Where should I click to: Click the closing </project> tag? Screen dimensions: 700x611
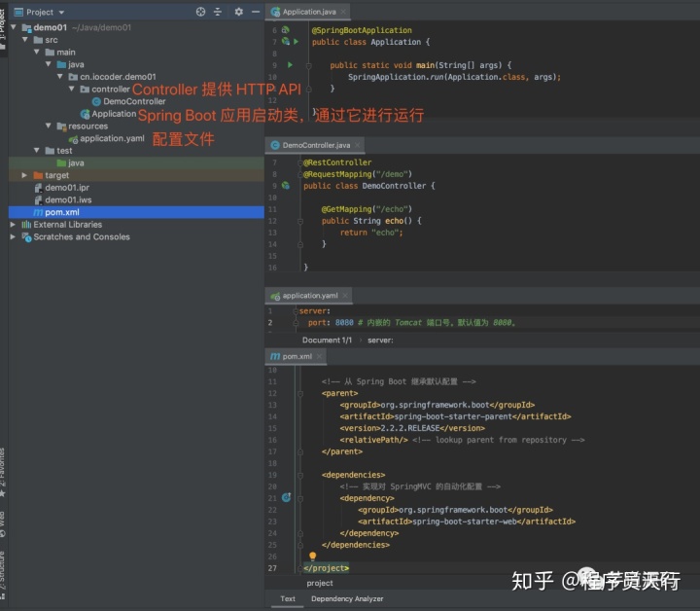327,568
